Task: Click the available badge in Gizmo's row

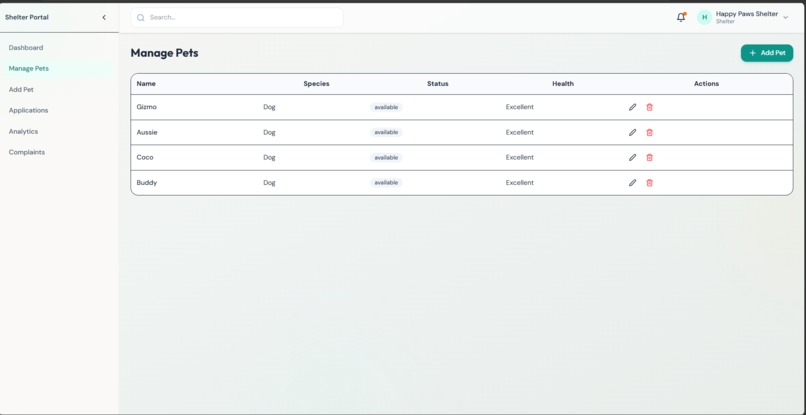Action: 386,107
